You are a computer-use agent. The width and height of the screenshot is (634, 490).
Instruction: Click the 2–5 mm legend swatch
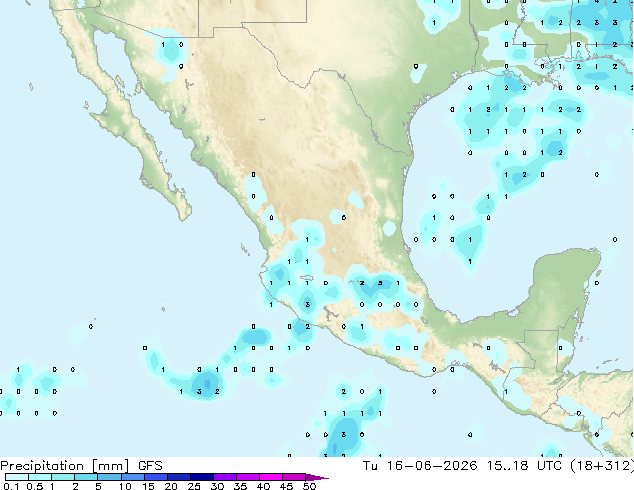point(86,477)
